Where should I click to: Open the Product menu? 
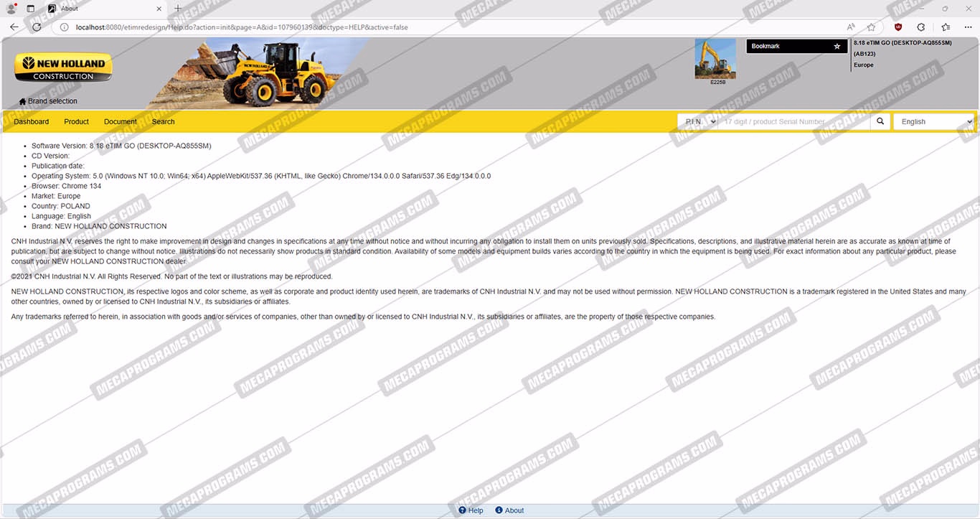point(76,121)
